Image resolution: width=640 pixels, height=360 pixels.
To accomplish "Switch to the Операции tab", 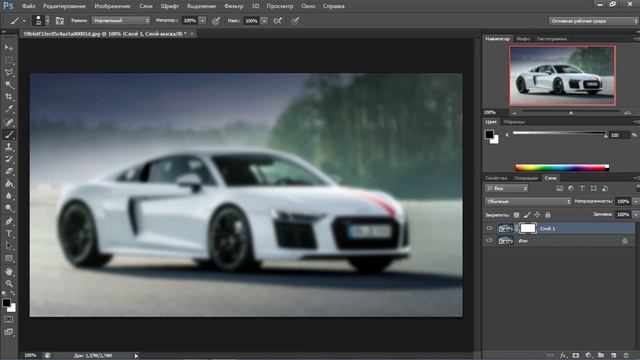I will coord(526,178).
